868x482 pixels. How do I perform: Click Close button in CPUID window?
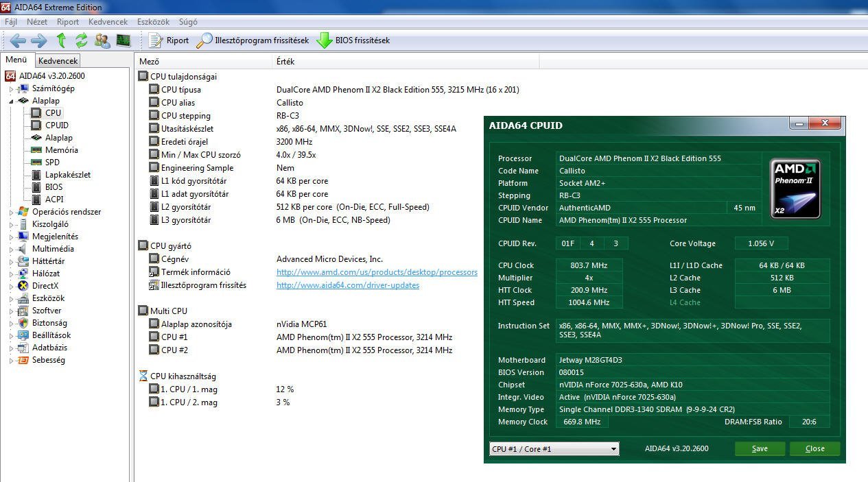coord(814,448)
